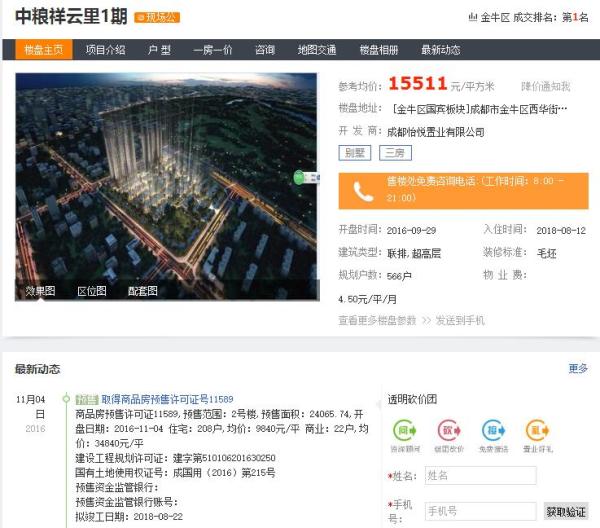600x528 pixels.
Task: Select the 三房 room type tag
Action: click(x=391, y=153)
